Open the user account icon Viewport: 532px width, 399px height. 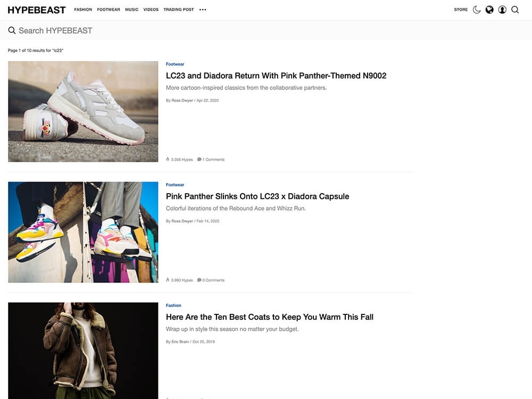(502, 10)
